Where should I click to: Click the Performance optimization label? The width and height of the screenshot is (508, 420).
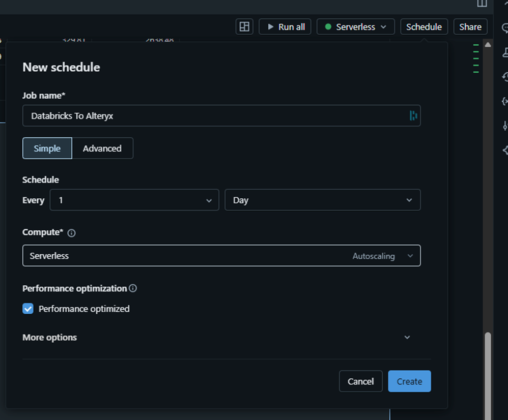pyautogui.click(x=74, y=288)
